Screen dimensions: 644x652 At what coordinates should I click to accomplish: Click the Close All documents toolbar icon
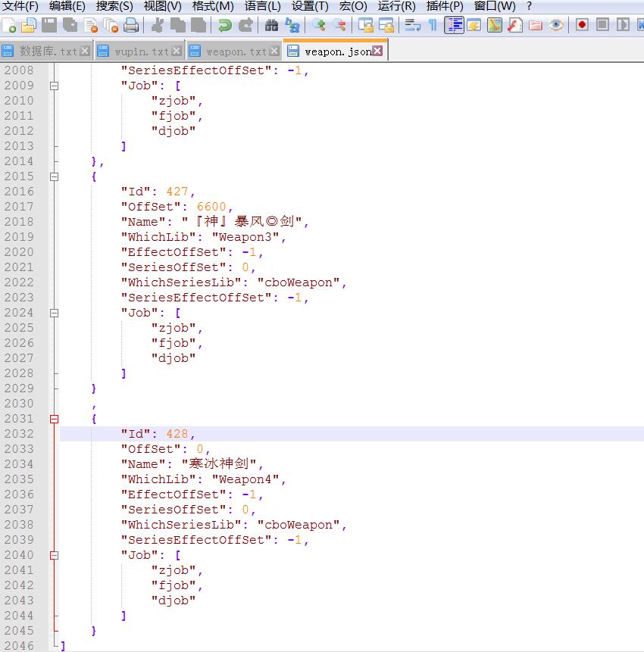pos(111,25)
